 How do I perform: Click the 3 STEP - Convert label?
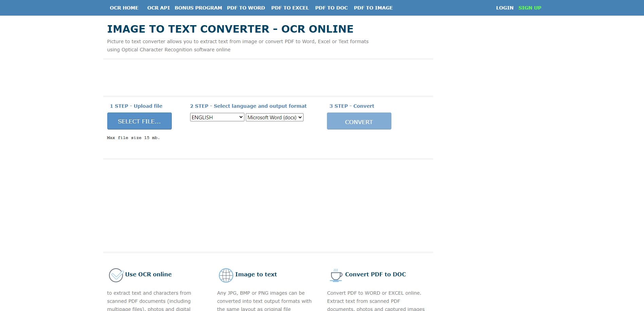tap(352, 106)
